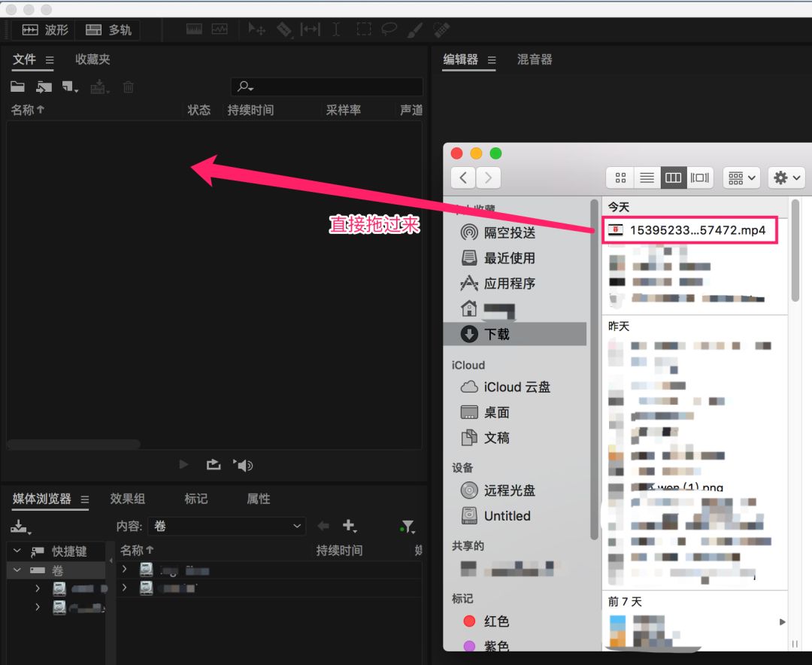Switch Finder to icon view

(620, 178)
